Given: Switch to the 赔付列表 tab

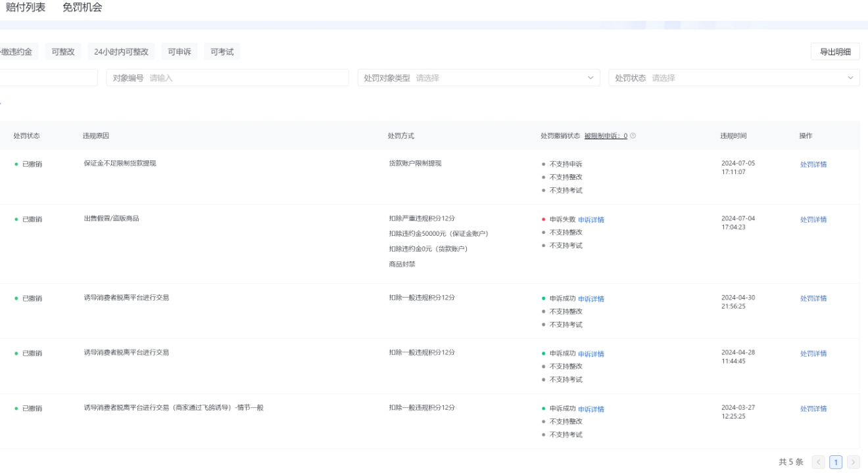Looking at the screenshot, I should [26, 8].
